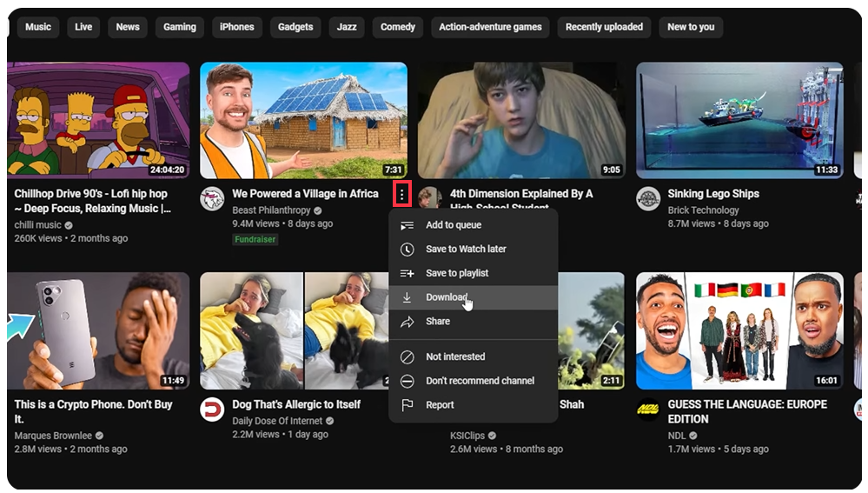
Task: Filter by Action-adventure games chip
Action: coord(490,27)
